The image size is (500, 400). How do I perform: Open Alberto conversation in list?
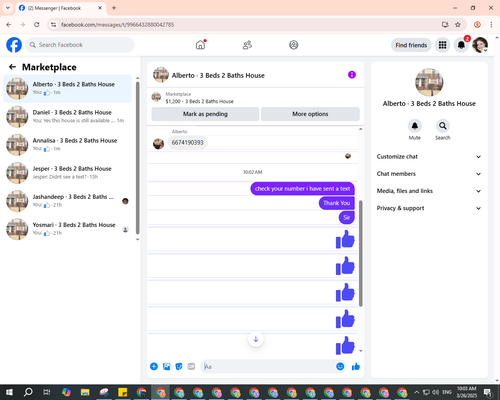(x=67, y=88)
